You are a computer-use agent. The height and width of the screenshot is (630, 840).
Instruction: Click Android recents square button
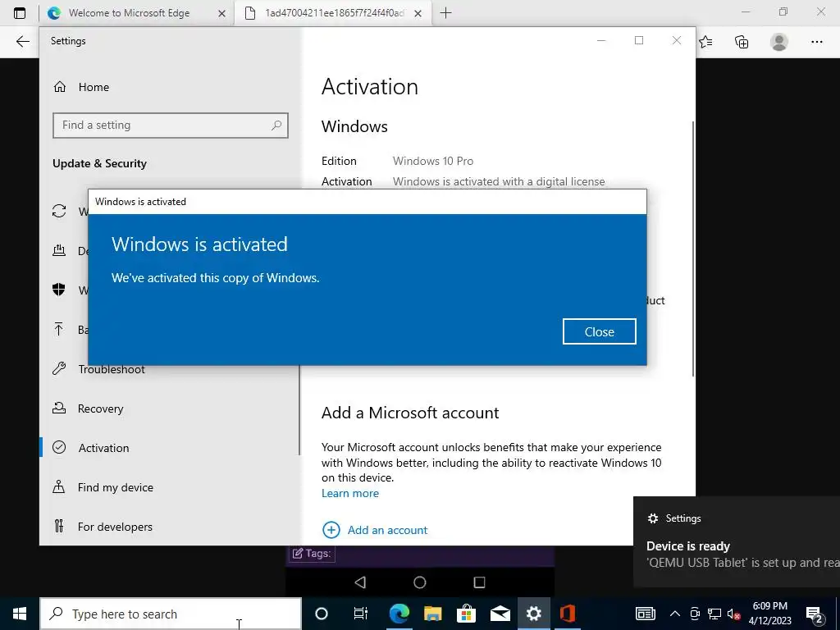[479, 582]
